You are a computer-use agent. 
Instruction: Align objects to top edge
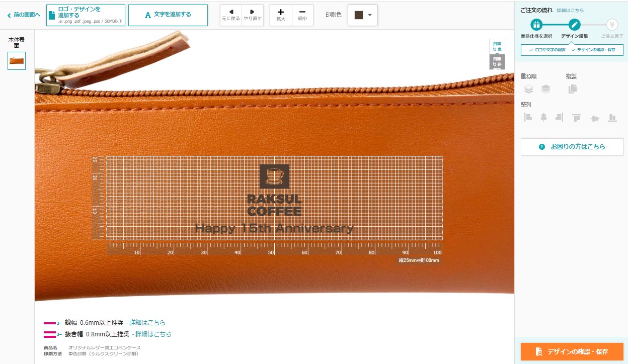click(x=577, y=118)
